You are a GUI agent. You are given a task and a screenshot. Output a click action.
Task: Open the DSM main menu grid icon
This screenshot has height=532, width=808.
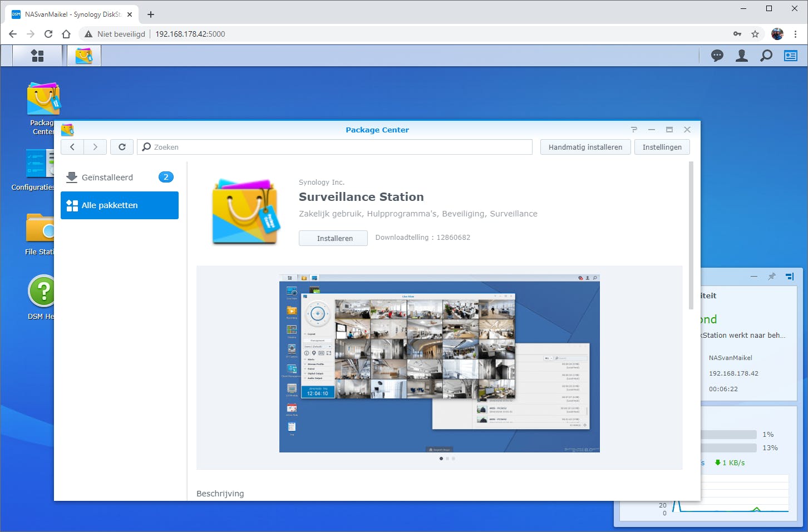point(37,56)
